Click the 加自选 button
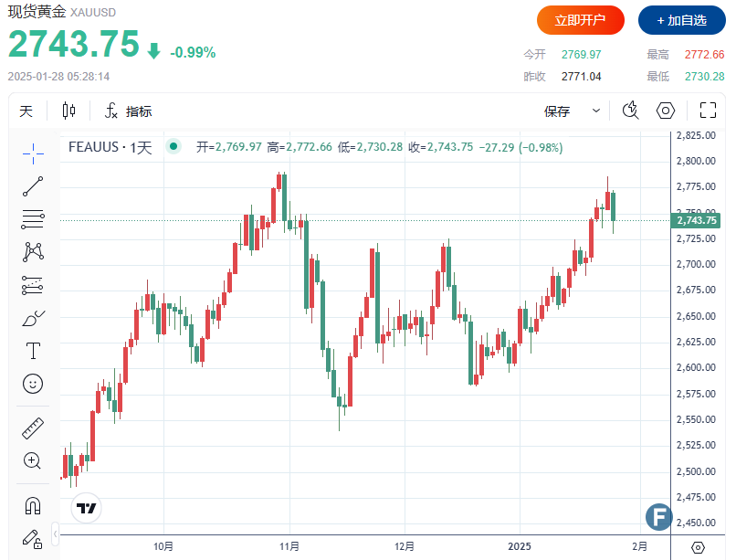Viewport: 736px width, 560px height. click(x=681, y=20)
